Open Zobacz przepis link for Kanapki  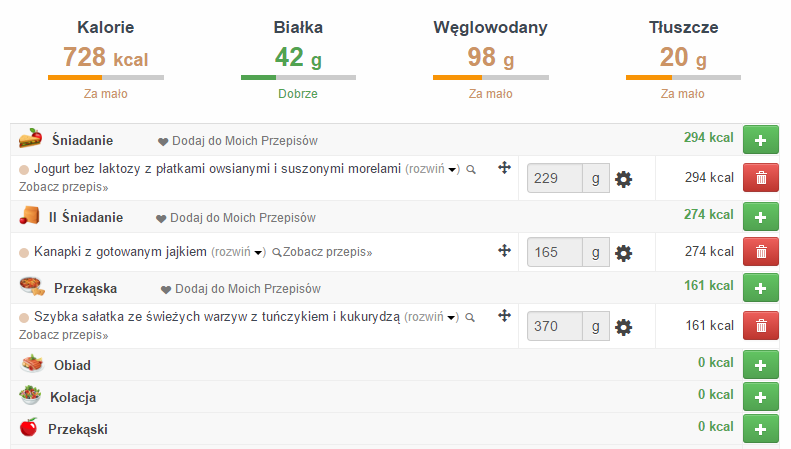326,253
